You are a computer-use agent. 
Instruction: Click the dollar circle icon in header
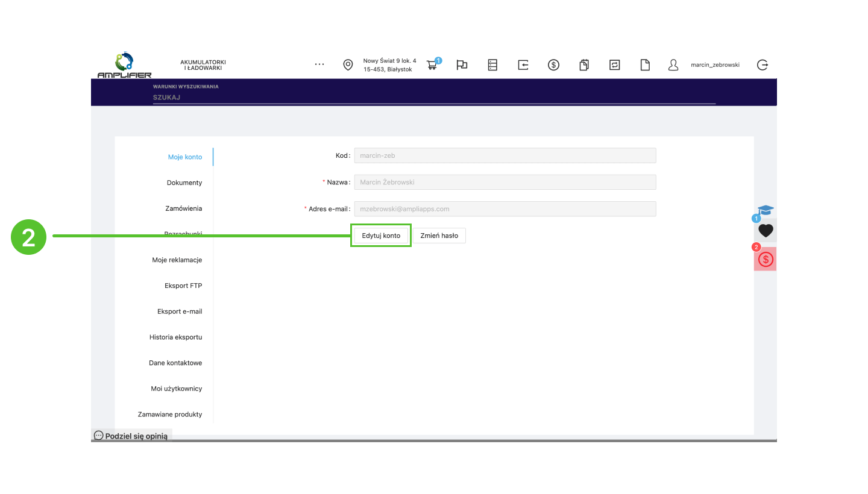(553, 65)
